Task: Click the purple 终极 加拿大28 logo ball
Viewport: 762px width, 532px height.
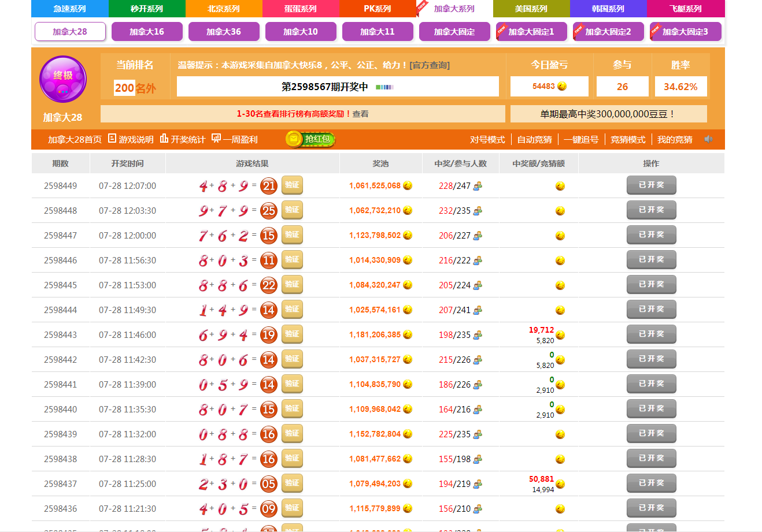Action: click(63, 80)
